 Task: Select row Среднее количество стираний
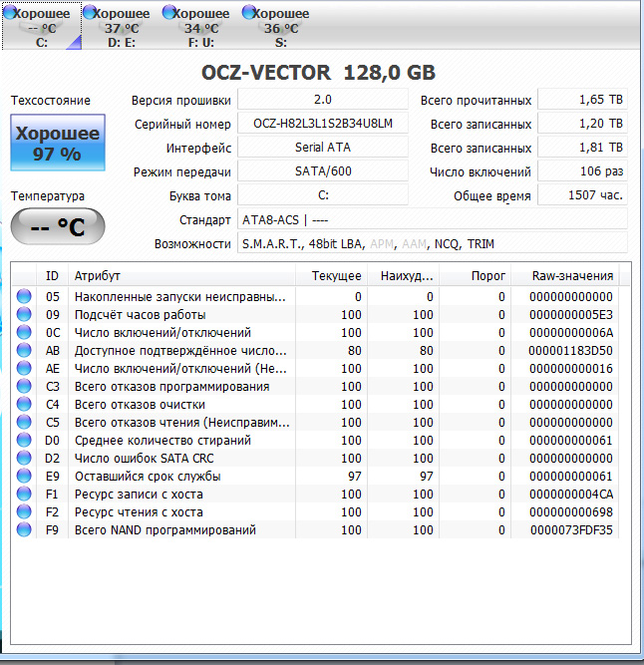point(315,441)
